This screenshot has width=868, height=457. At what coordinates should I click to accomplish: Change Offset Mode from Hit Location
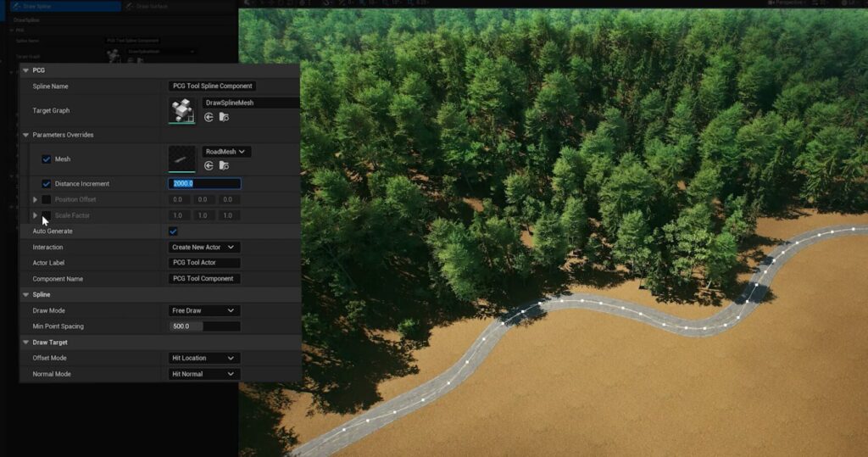204,359
